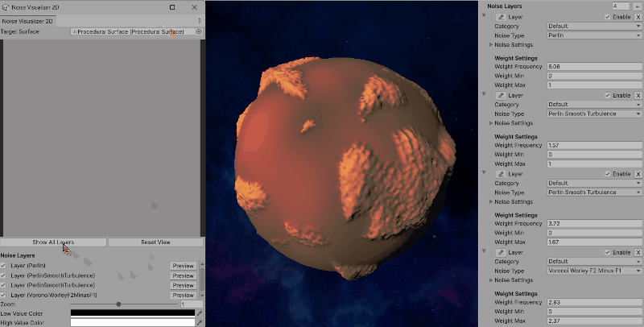Click the Weight Min field of the Voronoi layer

coord(594,312)
